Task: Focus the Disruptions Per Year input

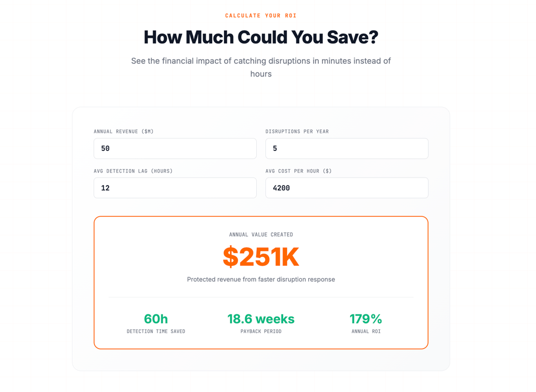Action: [347, 149]
